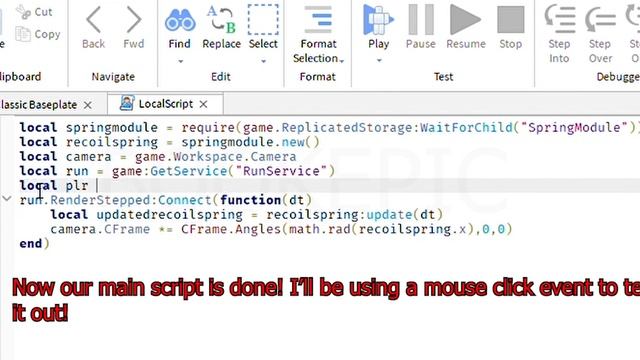Viewport: 640px width, 360px height.
Task: Open the Find dropdown arrow
Action: [x=180, y=61]
